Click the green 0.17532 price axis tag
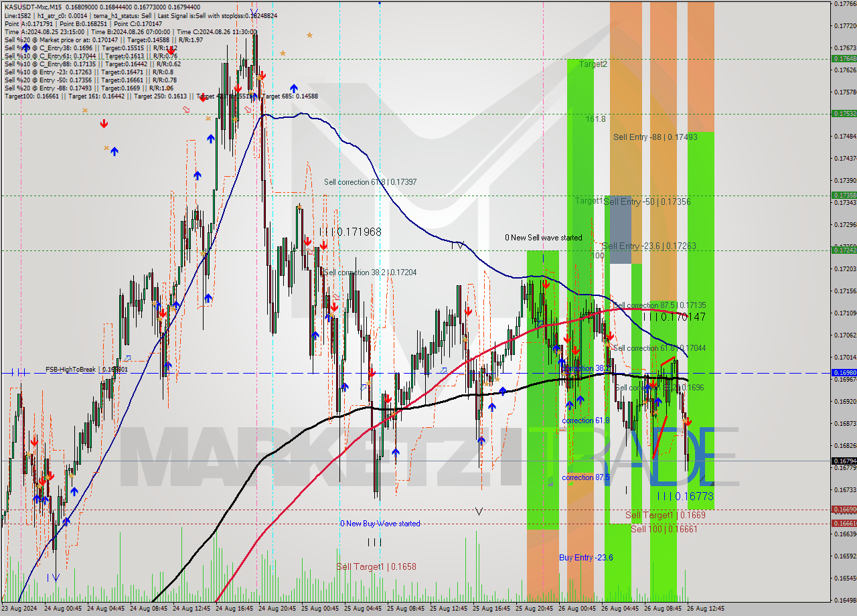 tap(844, 114)
